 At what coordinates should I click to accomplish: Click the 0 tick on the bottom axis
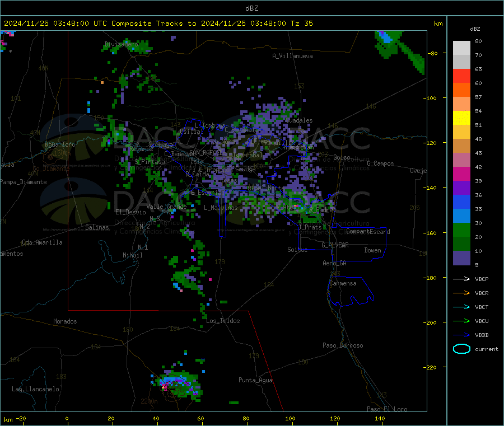[x=67, y=418]
